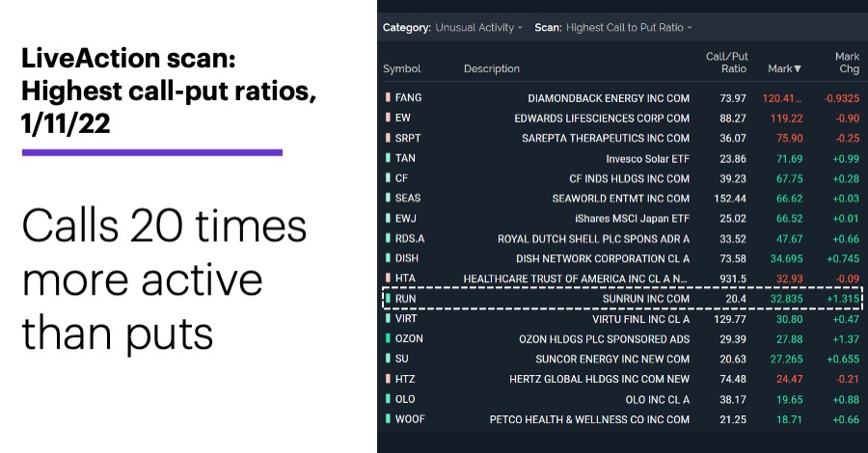The image size is (868, 453).
Task: Click call/put ratio value 129.77
Action: coord(730,319)
